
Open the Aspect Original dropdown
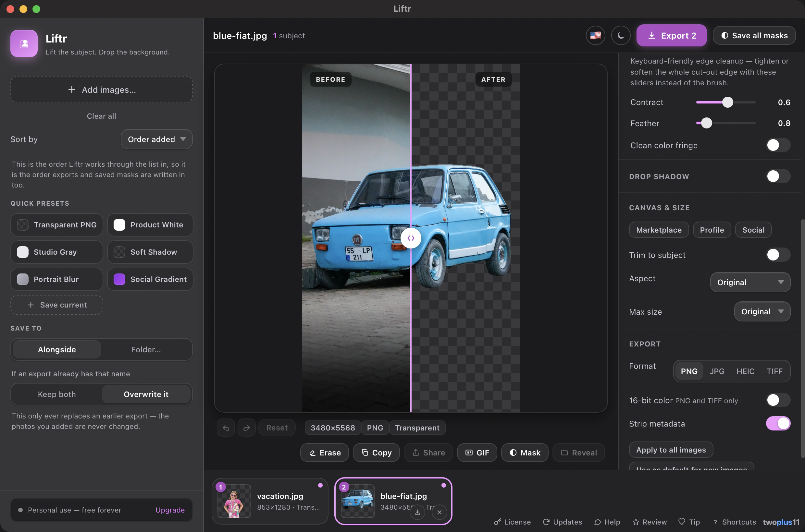pyautogui.click(x=750, y=282)
